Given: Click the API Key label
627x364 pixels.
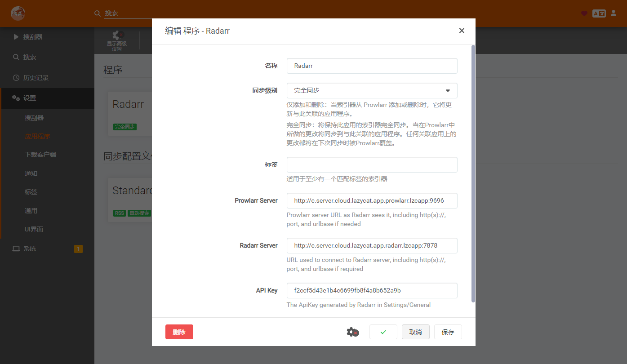Looking at the screenshot, I should click(267, 290).
